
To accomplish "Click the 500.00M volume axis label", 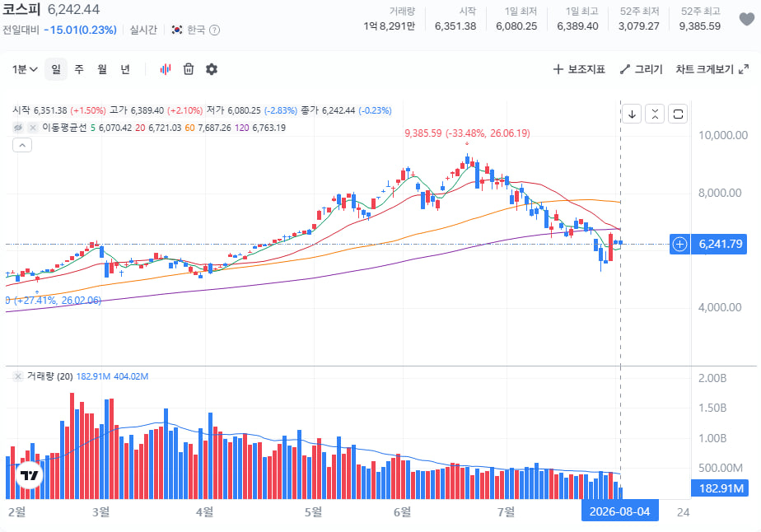I will 720,468.
